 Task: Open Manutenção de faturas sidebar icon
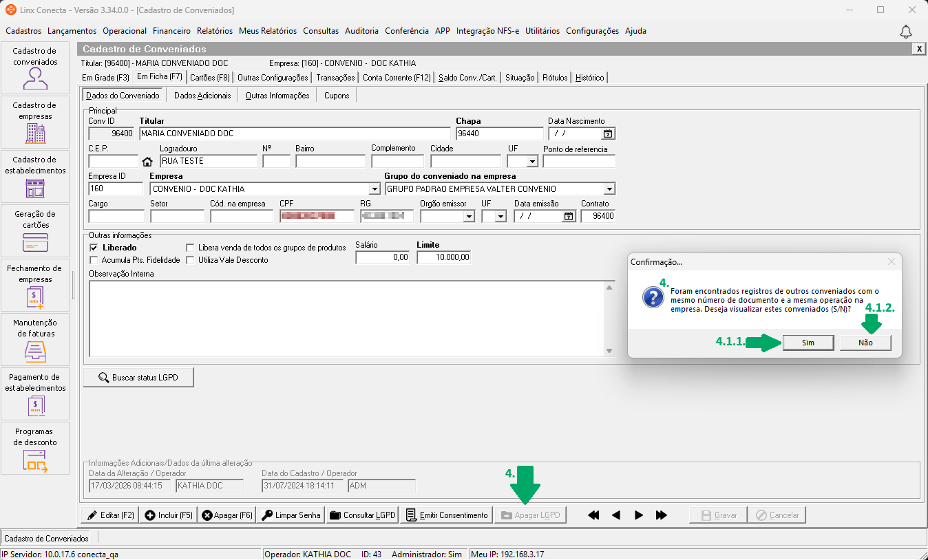coord(35,339)
